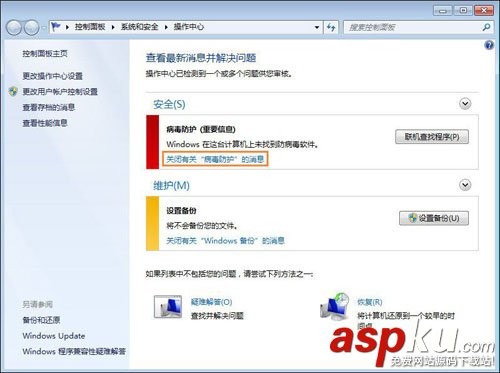Viewport: 500px width, 373px height.
Task: Open help via blue question mark icon
Action: [489, 45]
